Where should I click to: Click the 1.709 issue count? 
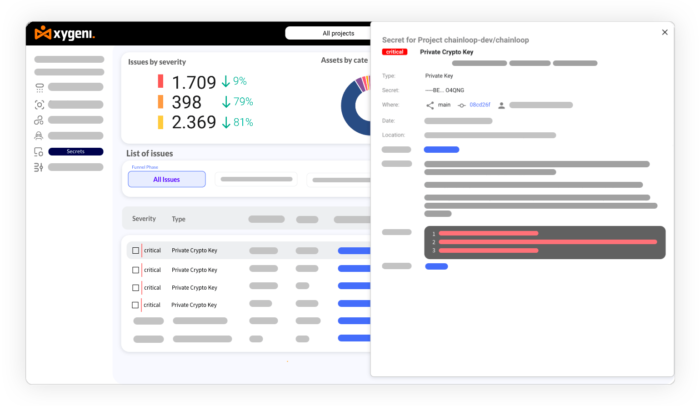(x=194, y=83)
